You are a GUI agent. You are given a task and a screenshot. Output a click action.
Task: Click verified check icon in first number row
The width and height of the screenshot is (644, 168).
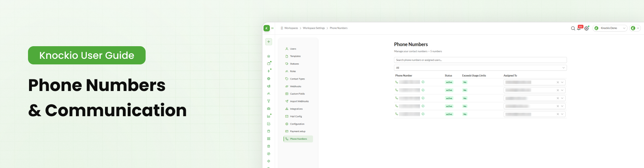pyautogui.click(x=423, y=82)
